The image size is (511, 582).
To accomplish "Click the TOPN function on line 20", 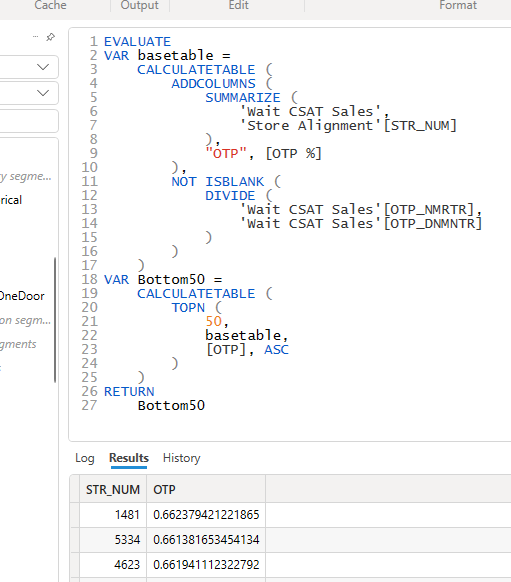I will pos(188,308).
